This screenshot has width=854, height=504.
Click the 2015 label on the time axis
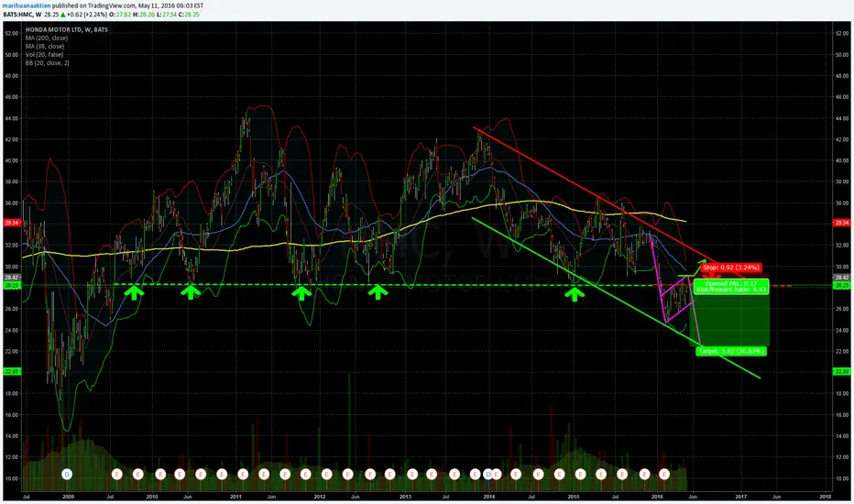click(x=574, y=497)
